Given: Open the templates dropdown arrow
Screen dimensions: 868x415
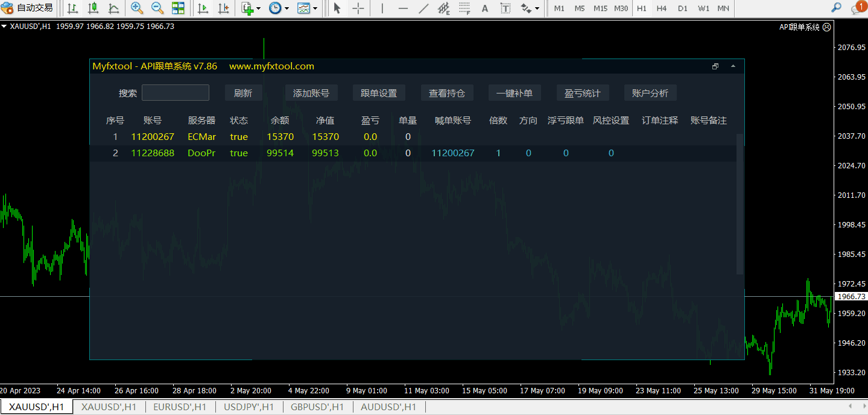Looking at the screenshot, I should (315, 8).
